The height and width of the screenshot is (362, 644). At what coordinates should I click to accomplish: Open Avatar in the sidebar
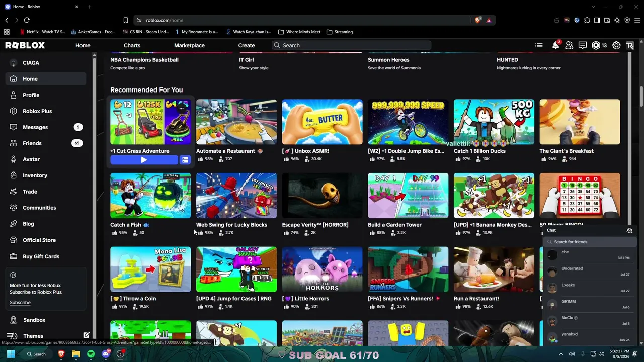tap(46, 159)
